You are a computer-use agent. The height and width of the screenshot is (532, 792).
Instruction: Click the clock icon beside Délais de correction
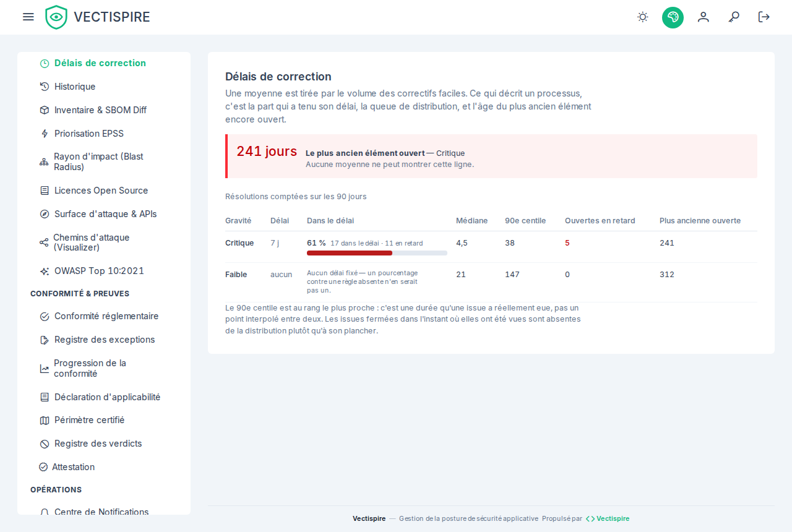(45, 63)
